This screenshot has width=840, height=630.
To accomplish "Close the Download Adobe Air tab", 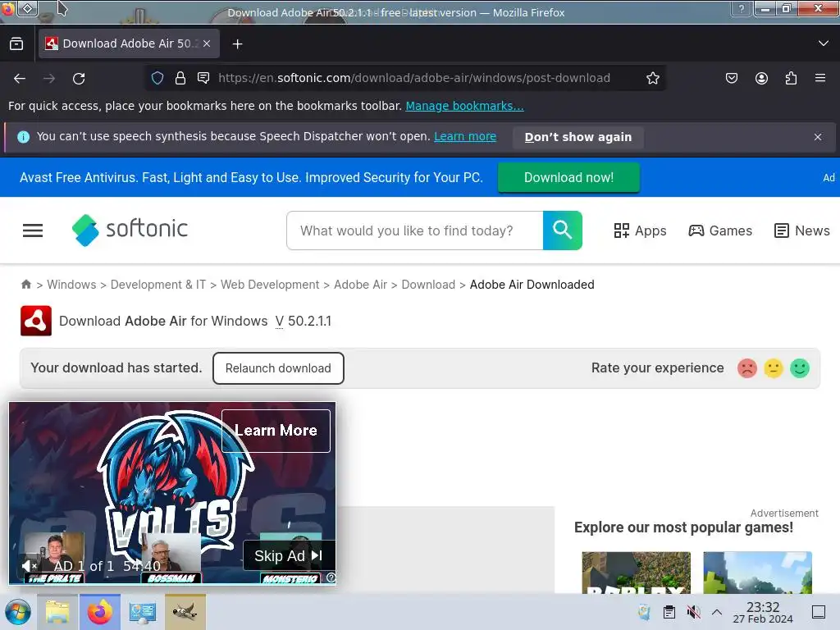I will pyautogui.click(x=207, y=43).
